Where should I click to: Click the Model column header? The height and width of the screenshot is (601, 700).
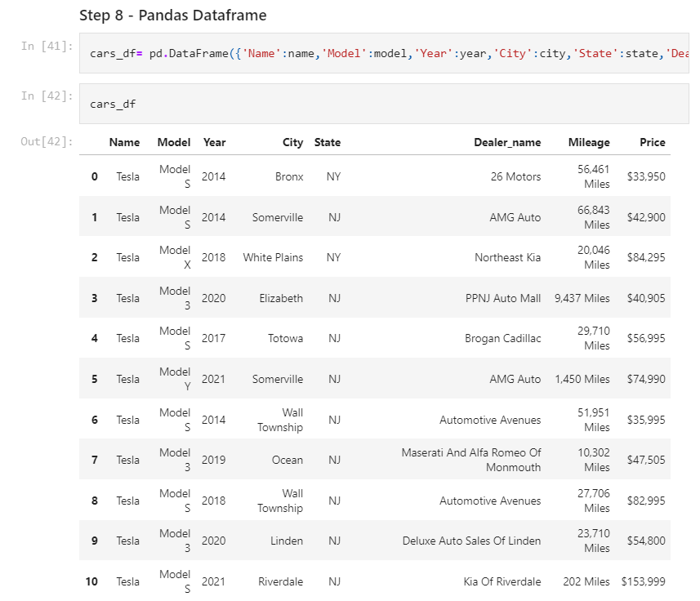coord(174,142)
